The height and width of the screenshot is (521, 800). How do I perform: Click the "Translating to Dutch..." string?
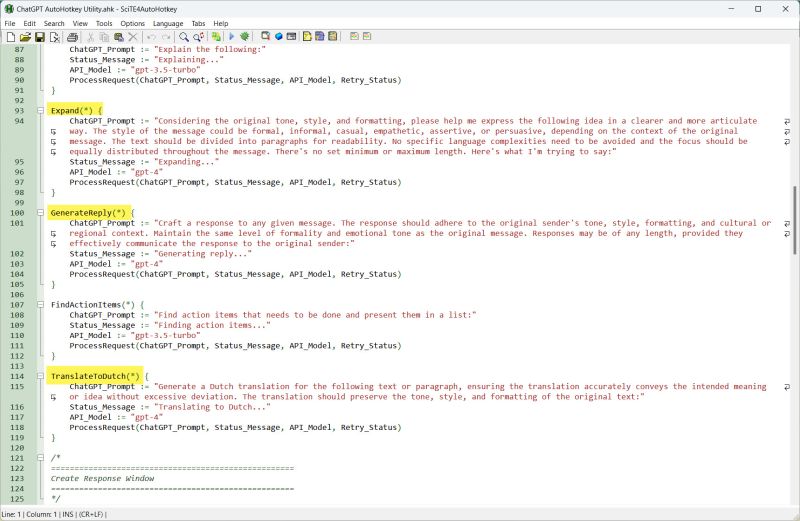[x=212, y=407]
